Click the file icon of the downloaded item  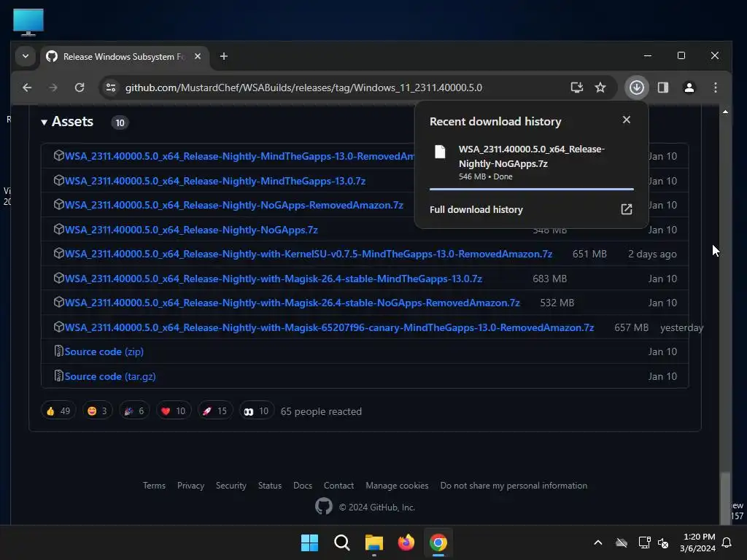[x=440, y=152]
